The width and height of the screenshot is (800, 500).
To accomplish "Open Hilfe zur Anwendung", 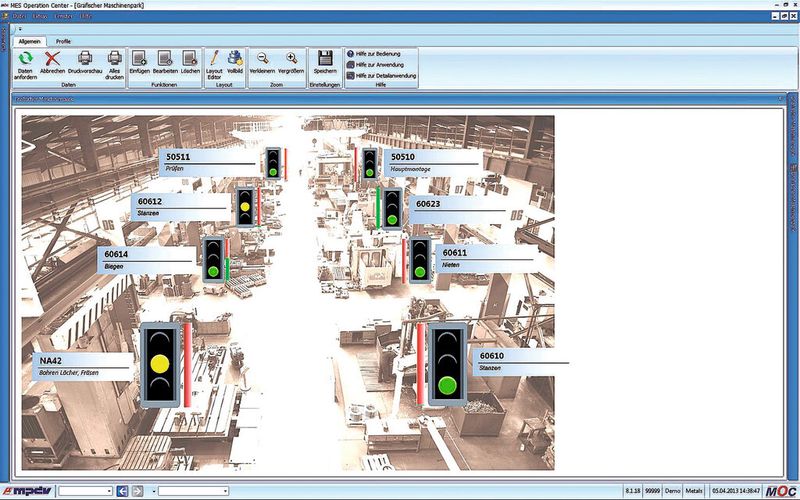I will click(x=375, y=65).
